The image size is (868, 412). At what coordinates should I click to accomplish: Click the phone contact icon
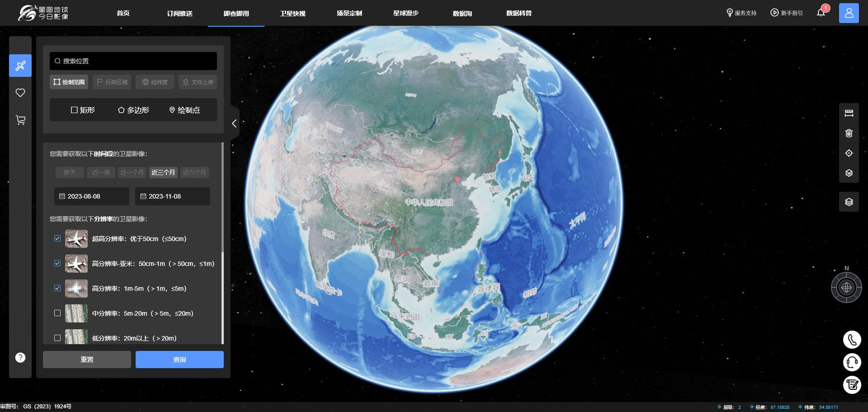pyautogui.click(x=852, y=340)
